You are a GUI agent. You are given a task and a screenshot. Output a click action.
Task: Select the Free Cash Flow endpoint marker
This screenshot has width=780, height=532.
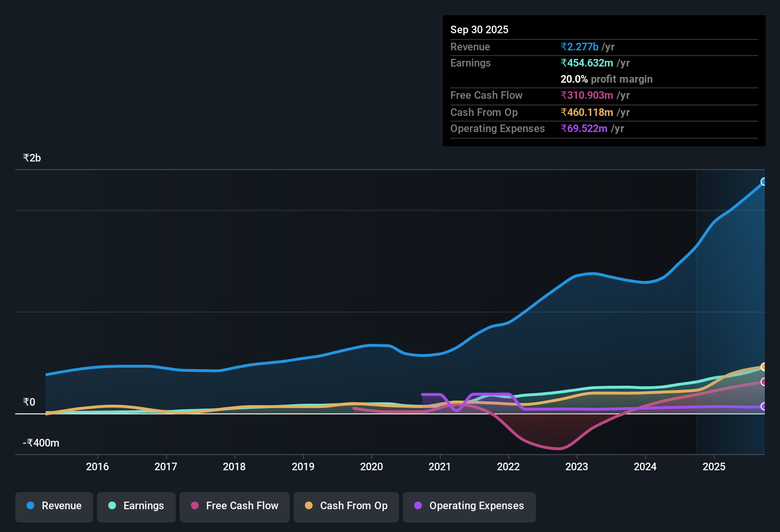tap(764, 381)
